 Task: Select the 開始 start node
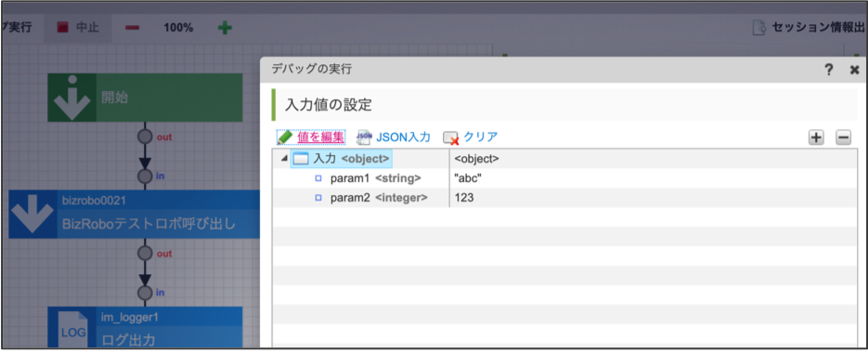tap(145, 98)
